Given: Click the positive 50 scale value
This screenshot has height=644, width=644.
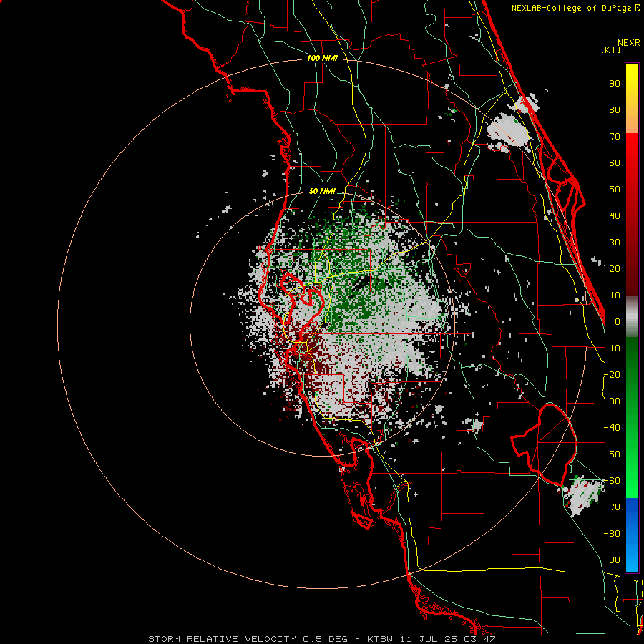Looking at the screenshot, I should tap(615, 190).
